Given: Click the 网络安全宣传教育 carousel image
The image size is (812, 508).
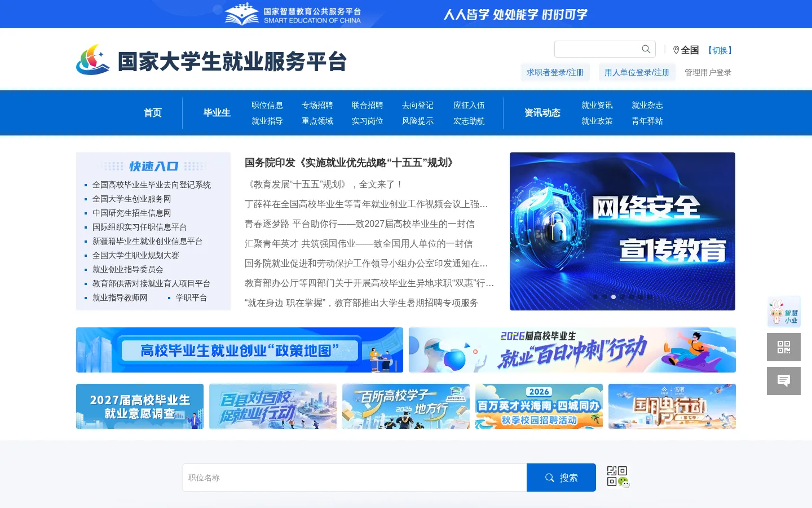Looking at the screenshot, I should (623, 231).
